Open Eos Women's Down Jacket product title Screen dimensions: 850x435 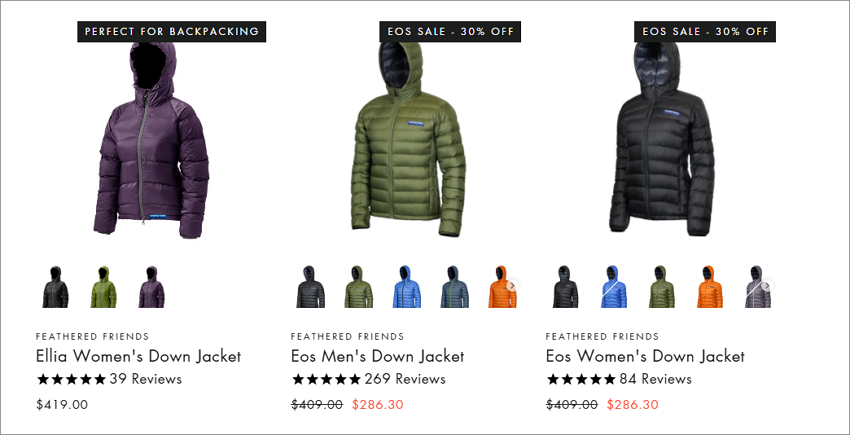click(x=645, y=356)
